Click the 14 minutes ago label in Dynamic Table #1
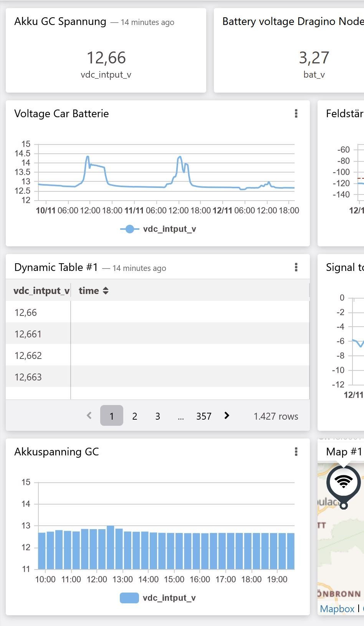Screen dimensions: 364x626 coord(139,268)
